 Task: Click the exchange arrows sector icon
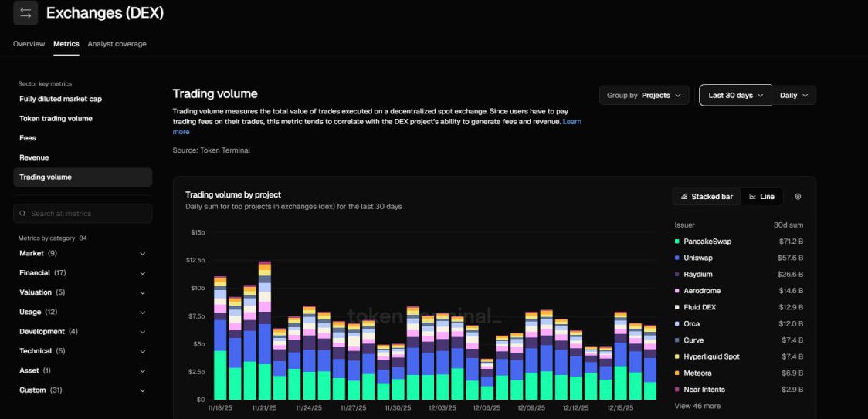[25, 12]
